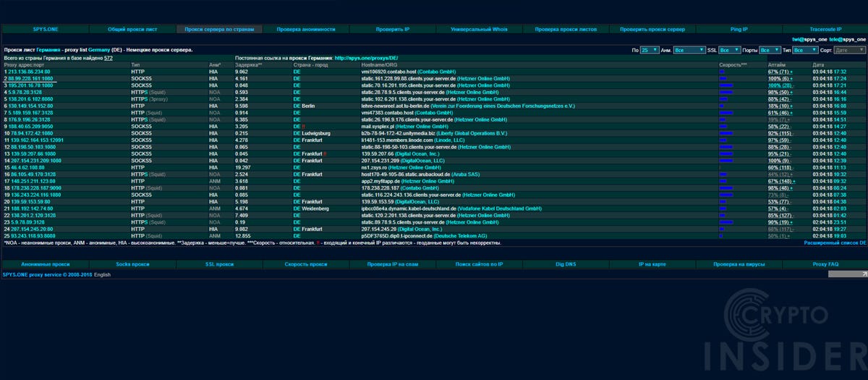The image size is (868, 380).
Task: Select proxy address 93.243.118.93:8080
Action: pos(33,236)
